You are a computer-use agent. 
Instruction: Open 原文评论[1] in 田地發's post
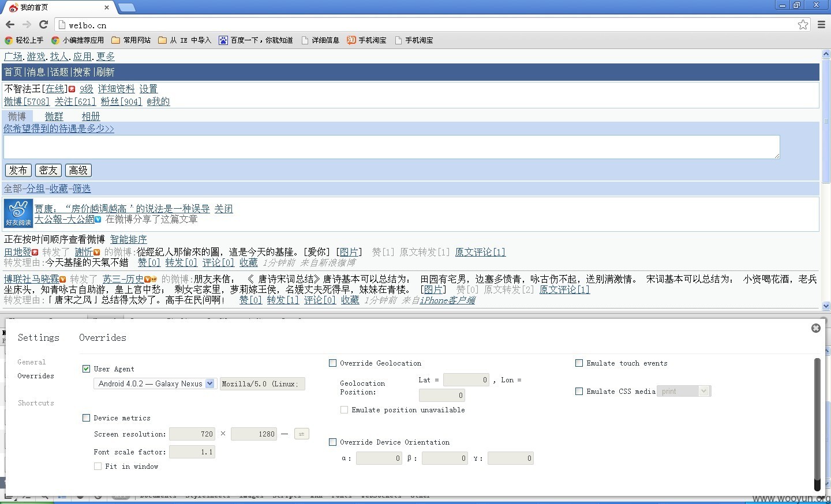click(x=480, y=252)
